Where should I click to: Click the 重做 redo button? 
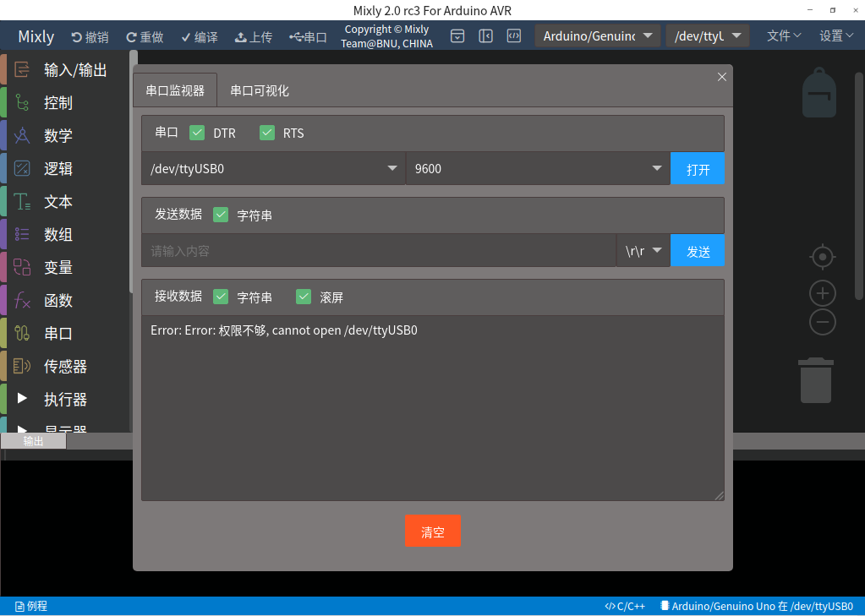point(145,37)
